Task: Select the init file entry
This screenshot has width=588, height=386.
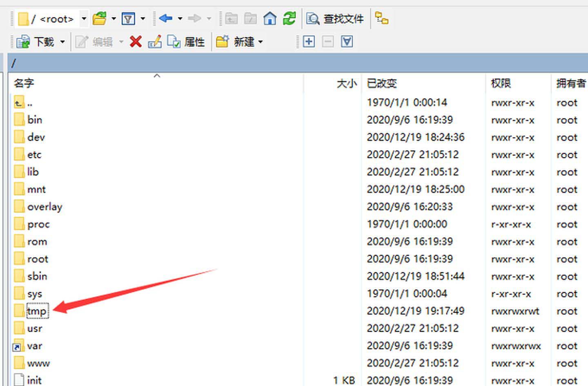Action: pos(34,380)
